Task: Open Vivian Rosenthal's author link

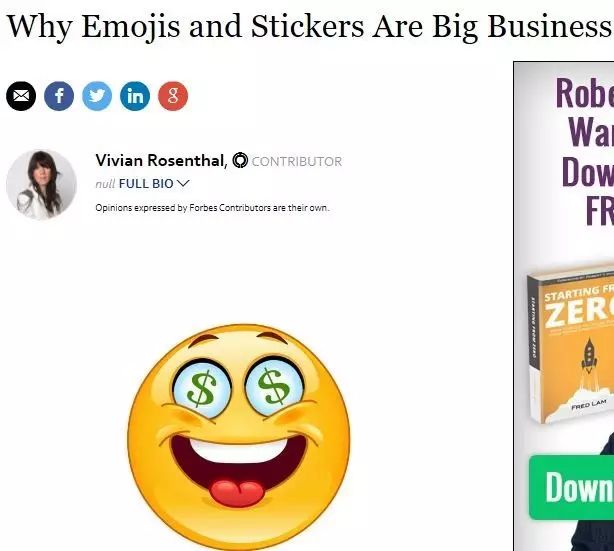Action: click(x=161, y=161)
